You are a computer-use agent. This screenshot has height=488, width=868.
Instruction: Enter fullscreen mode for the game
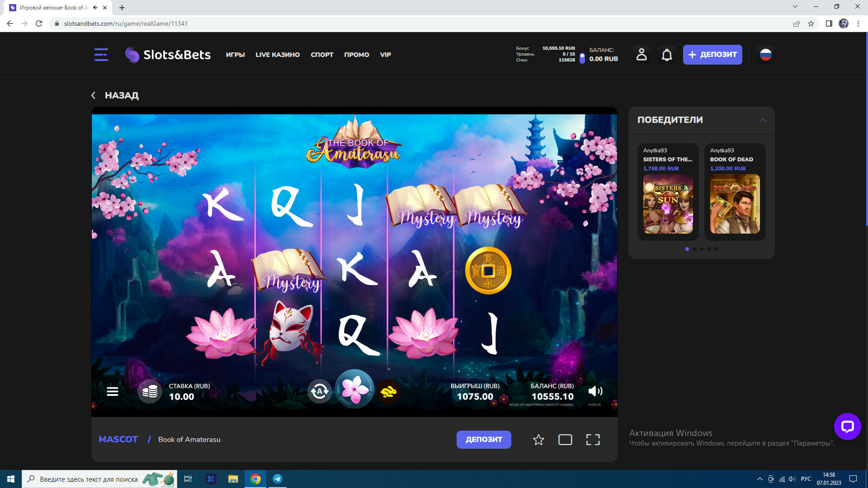(593, 440)
